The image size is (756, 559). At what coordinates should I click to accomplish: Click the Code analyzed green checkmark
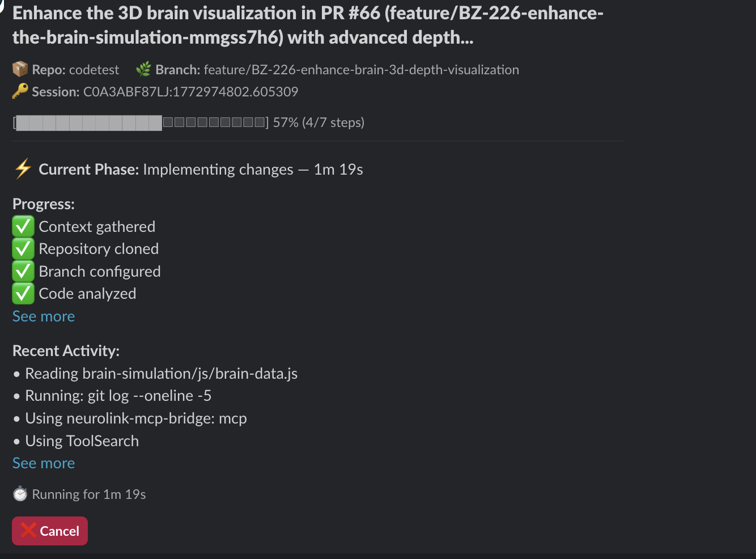pyautogui.click(x=23, y=294)
